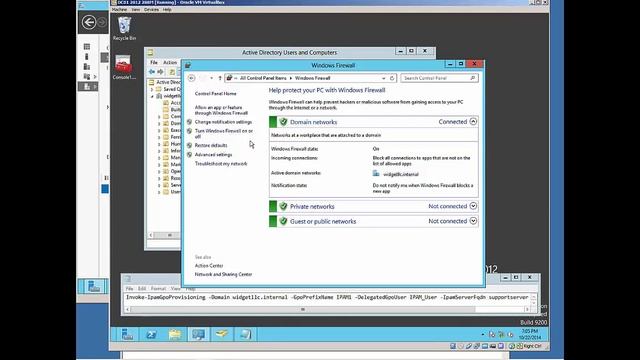Image resolution: width=640 pixels, height=360 pixels.
Task: Click the network icon in system tray
Action: coord(501,335)
